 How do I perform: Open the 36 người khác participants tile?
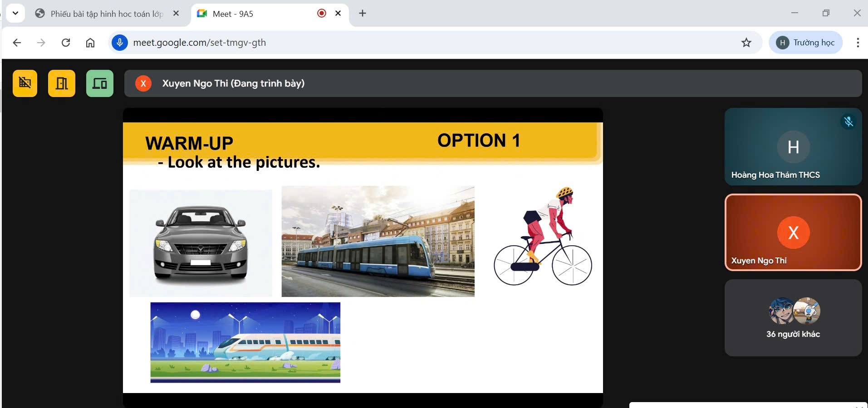[793, 318]
